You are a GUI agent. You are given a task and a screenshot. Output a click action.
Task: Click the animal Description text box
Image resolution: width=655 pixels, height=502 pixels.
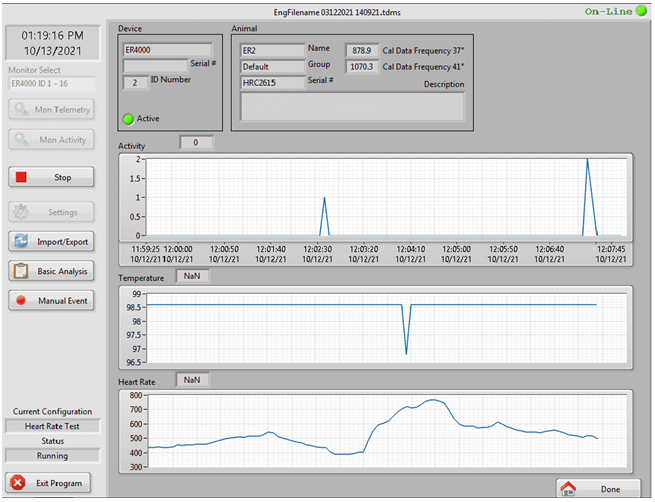352,107
